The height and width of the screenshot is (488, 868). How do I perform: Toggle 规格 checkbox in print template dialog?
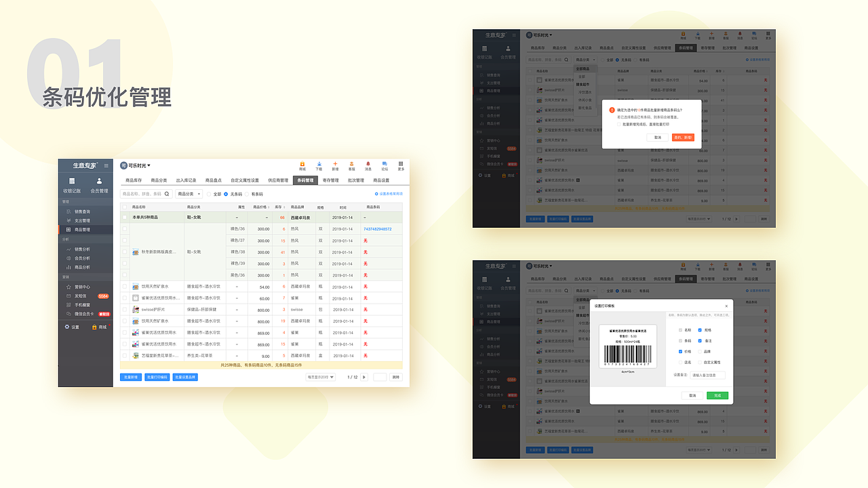tap(700, 330)
